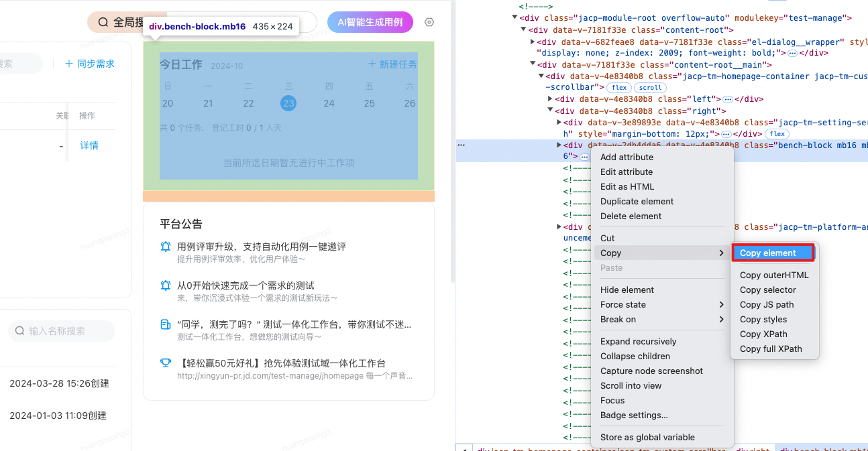Image resolution: width=868 pixels, height=451 pixels.
Task: Choose Copy element from the submenu
Action: pyautogui.click(x=772, y=253)
